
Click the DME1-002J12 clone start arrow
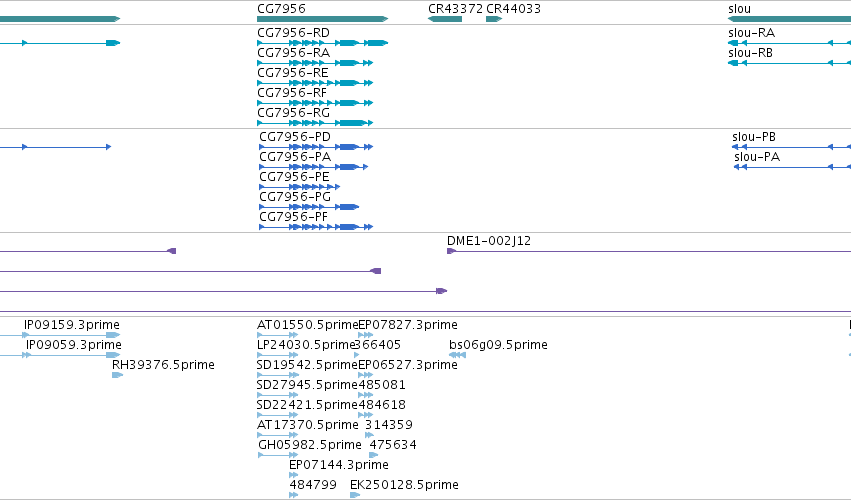[451, 251]
